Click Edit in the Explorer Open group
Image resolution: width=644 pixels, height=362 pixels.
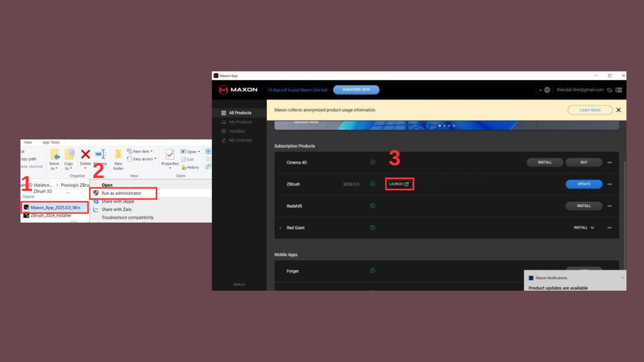tap(187, 159)
